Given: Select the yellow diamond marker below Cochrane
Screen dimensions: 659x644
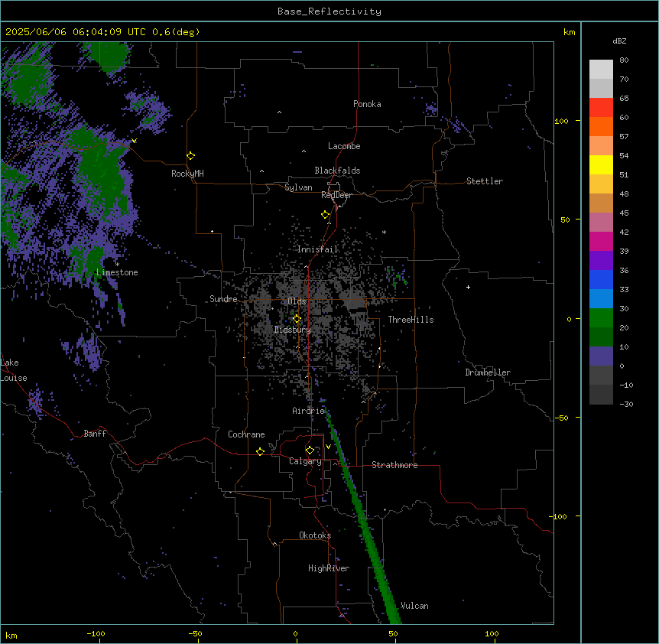Looking at the screenshot, I should (260, 451).
